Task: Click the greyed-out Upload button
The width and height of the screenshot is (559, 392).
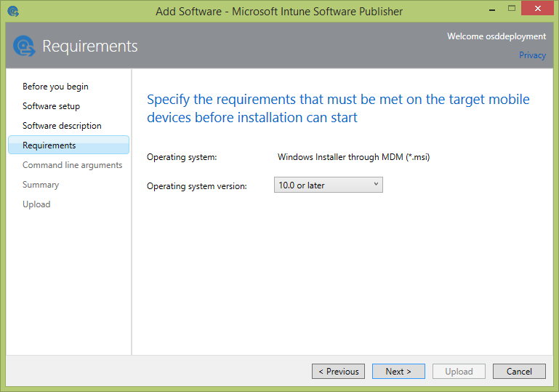Action: point(459,372)
